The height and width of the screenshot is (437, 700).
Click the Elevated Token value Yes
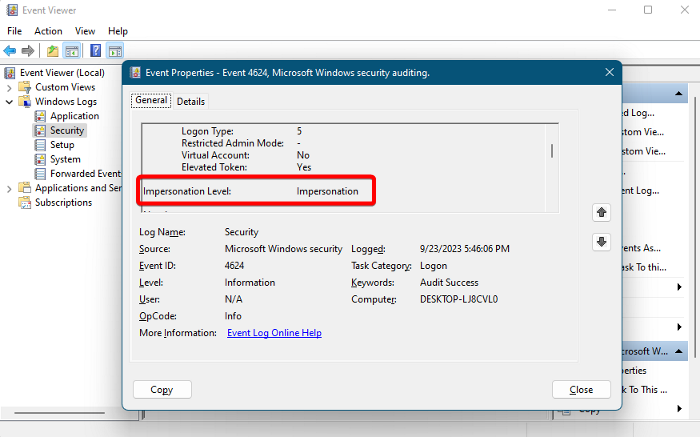pos(304,167)
